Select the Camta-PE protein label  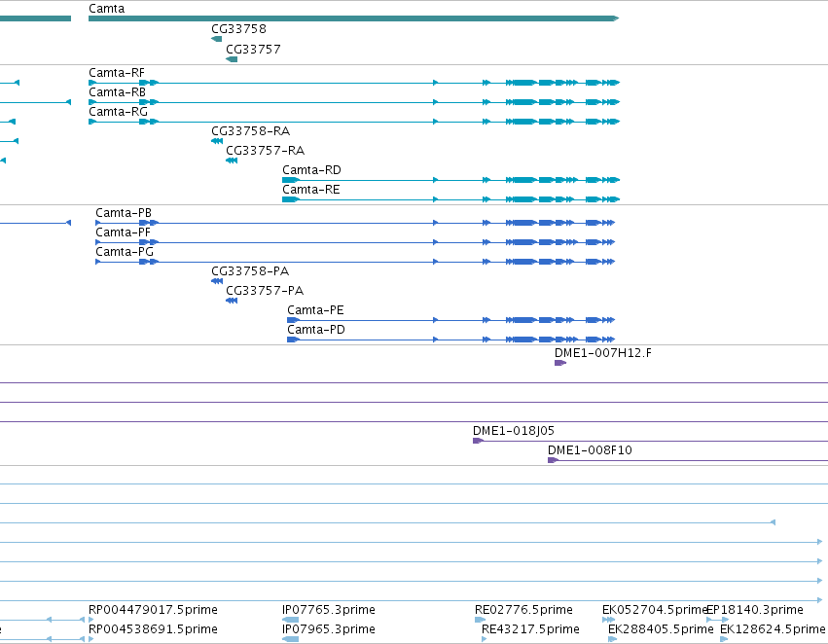315,310
